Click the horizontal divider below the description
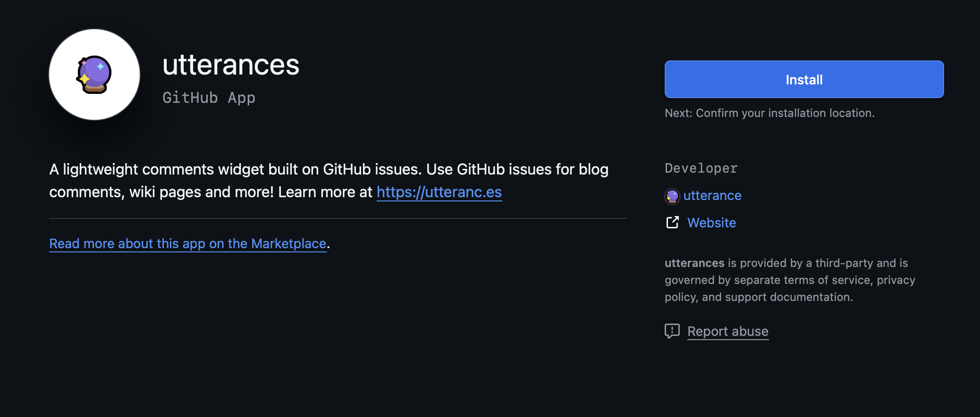The width and height of the screenshot is (980, 417). point(338,218)
